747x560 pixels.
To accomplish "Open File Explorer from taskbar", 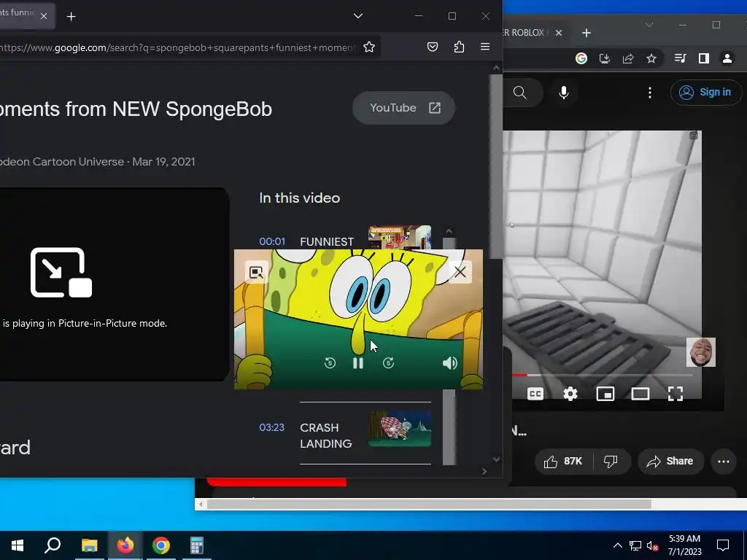I will pyautogui.click(x=89, y=545).
